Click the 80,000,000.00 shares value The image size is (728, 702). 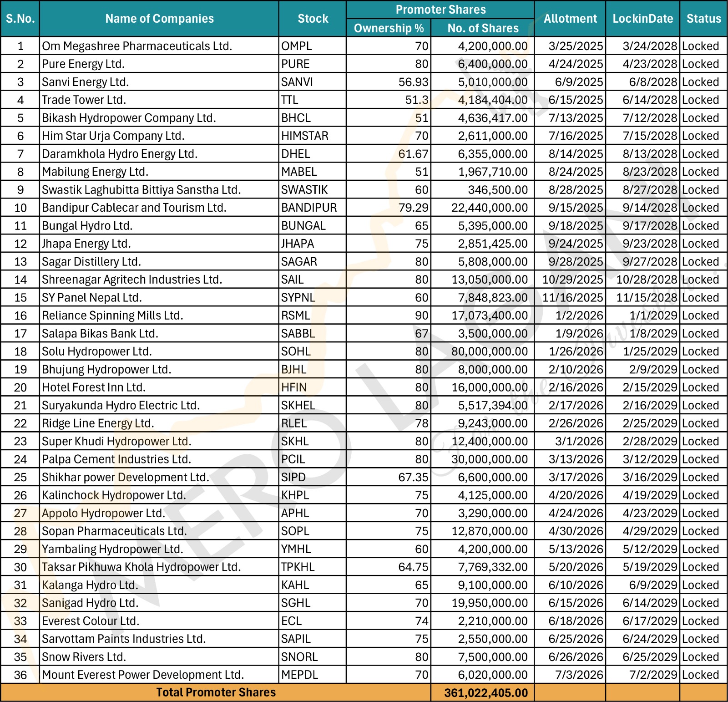482,351
